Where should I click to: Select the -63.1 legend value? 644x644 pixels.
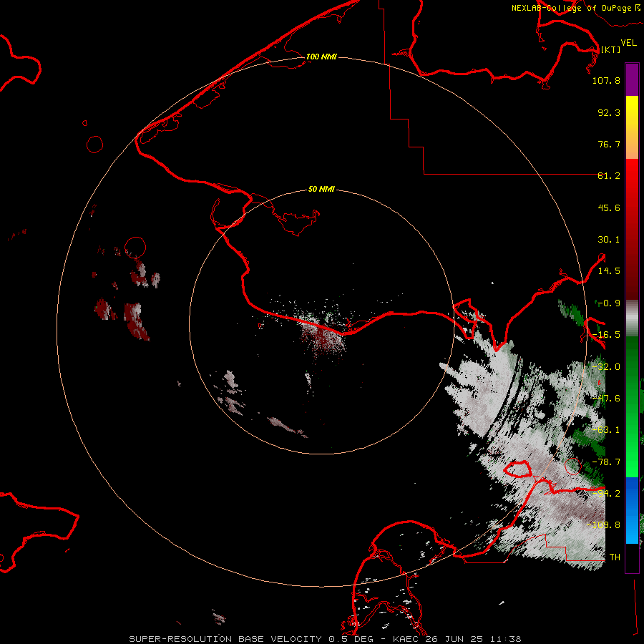(606, 430)
